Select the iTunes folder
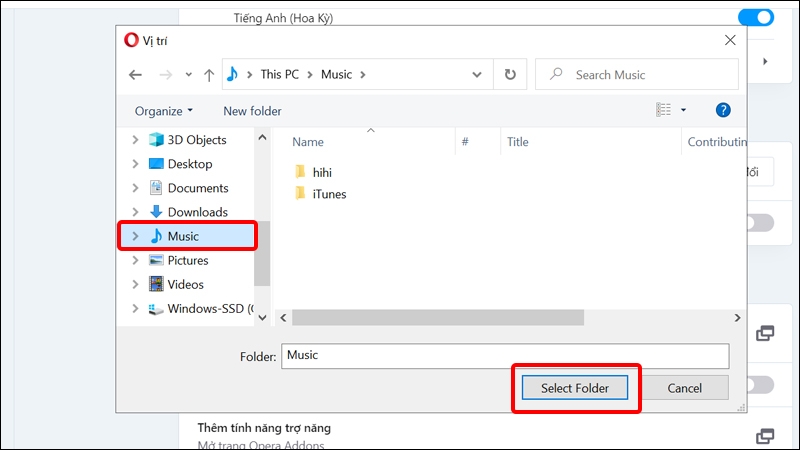Viewport: 800px width, 450px height. pos(328,194)
